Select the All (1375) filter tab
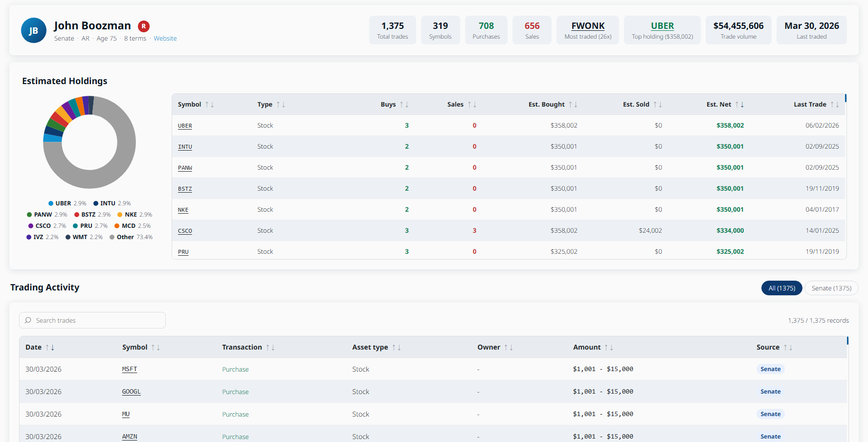Image resolution: width=868 pixels, height=442 pixels. point(781,288)
